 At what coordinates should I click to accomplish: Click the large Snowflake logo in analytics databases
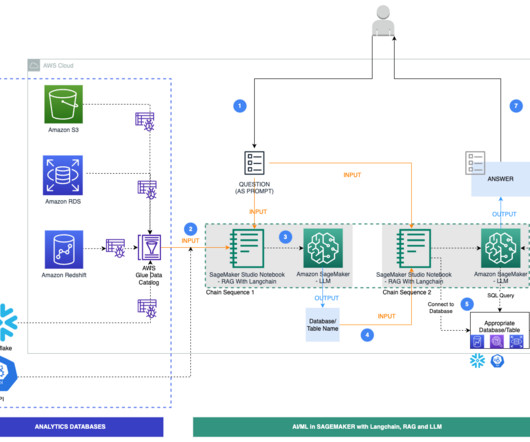pyautogui.click(x=7, y=322)
